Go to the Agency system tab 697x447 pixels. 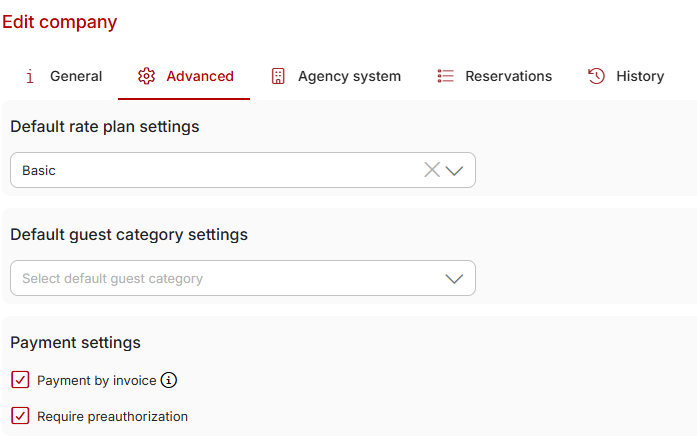pyautogui.click(x=349, y=76)
